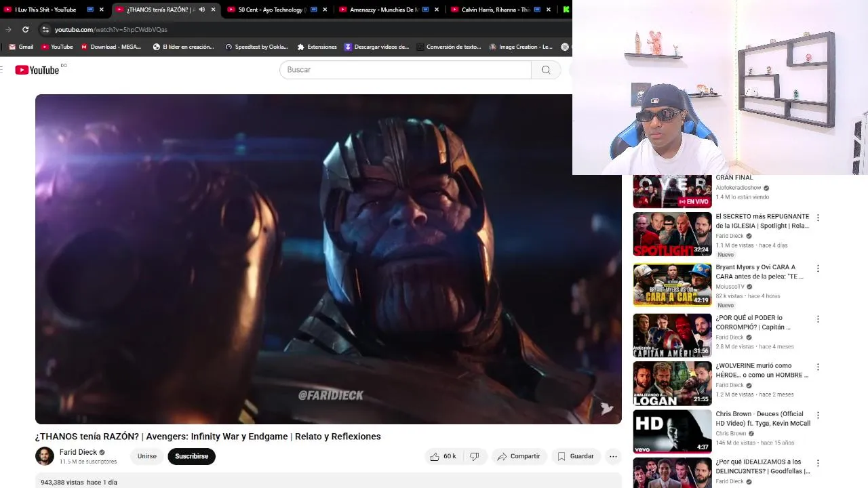This screenshot has width=868, height=488.
Task: Close the 50 Cent - Ayo Technology tab
Action: pyautogui.click(x=325, y=9)
